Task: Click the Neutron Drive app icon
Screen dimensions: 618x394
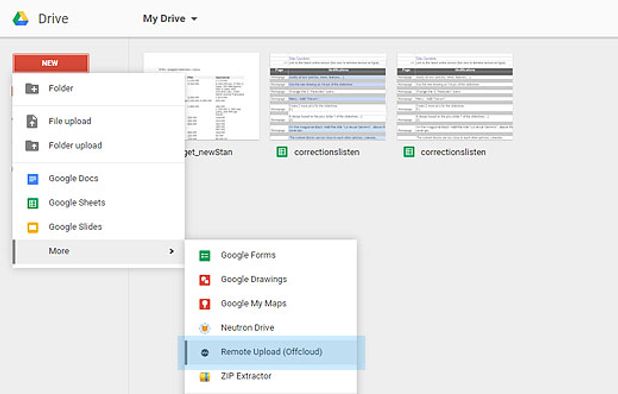Action: click(x=205, y=328)
